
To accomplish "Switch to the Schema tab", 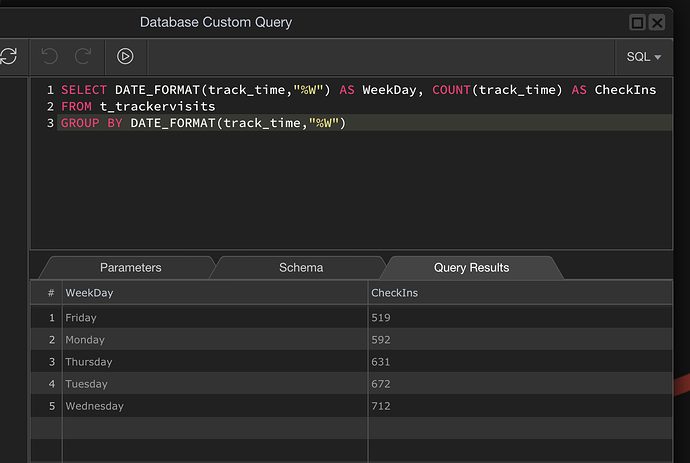I will click(x=301, y=268).
